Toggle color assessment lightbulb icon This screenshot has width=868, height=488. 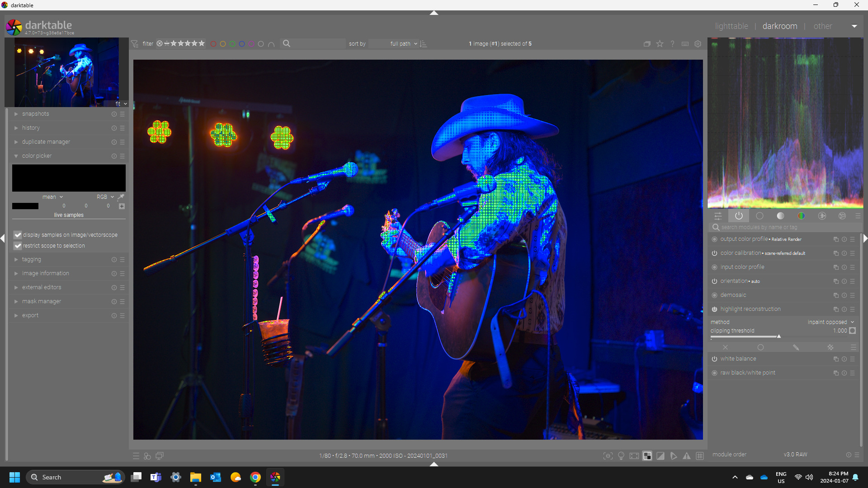[x=621, y=456]
